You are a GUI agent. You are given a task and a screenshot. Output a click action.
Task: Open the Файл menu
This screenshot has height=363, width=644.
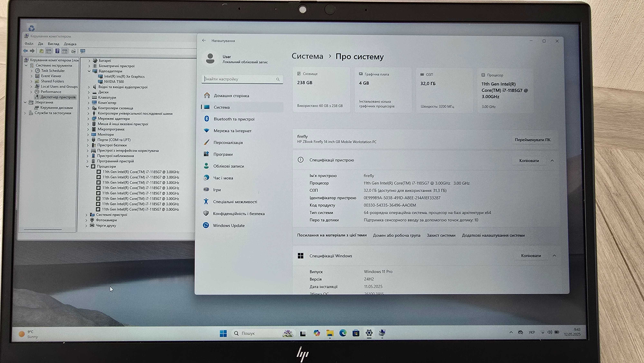(29, 44)
